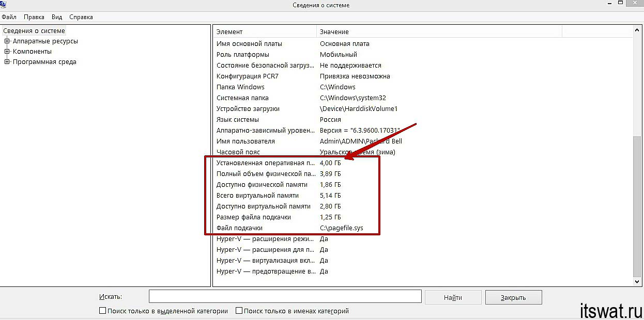This screenshot has width=644, height=320.
Task: Click the Закрыть button
Action: (513, 297)
